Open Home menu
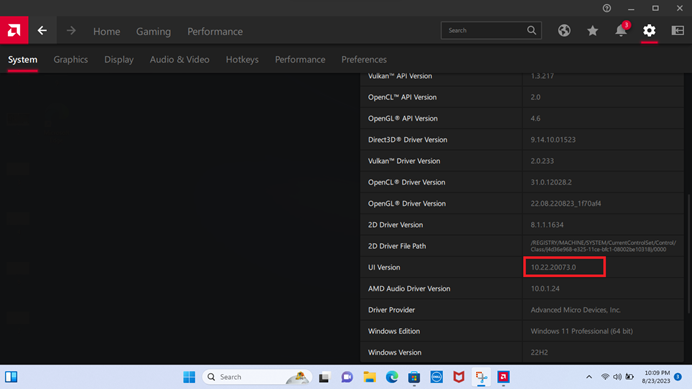Image resolution: width=692 pixels, height=389 pixels. point(106,31)
